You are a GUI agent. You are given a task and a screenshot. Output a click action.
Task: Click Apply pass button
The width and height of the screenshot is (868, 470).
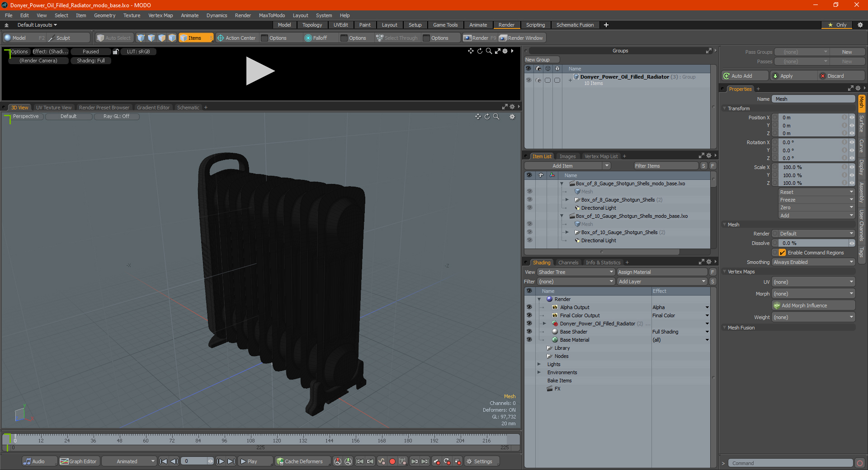tap(793, 76)
